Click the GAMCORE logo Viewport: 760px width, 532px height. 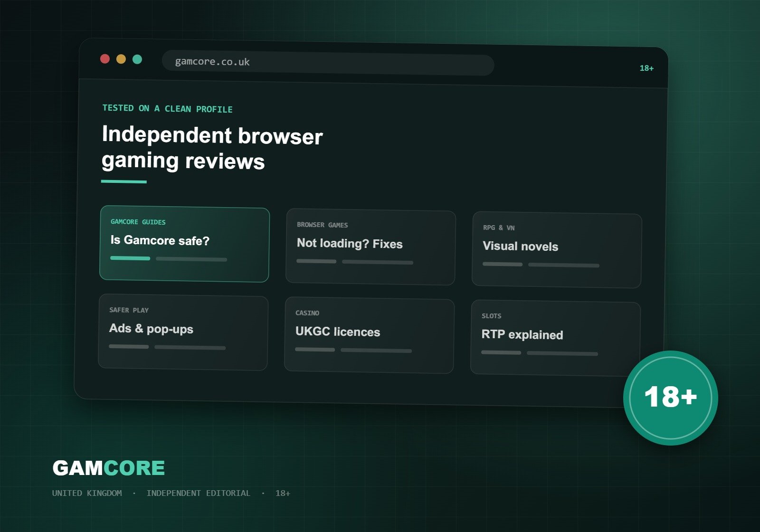point(109,468)
